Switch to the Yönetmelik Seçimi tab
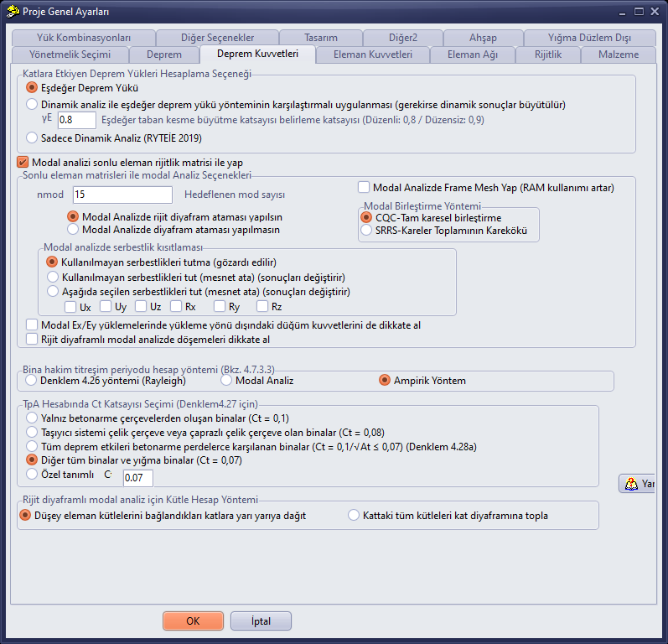The image size is (668, 644). [70, 55]
